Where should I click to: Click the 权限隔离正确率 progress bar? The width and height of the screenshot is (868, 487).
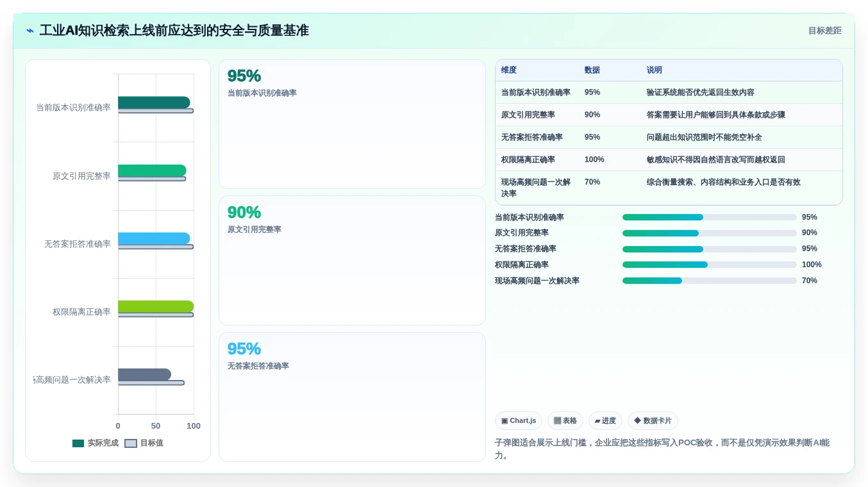[710, 265]
